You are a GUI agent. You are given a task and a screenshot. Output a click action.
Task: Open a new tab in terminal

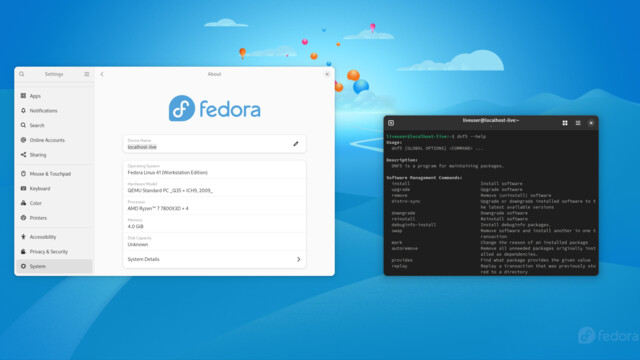point(391,123)
